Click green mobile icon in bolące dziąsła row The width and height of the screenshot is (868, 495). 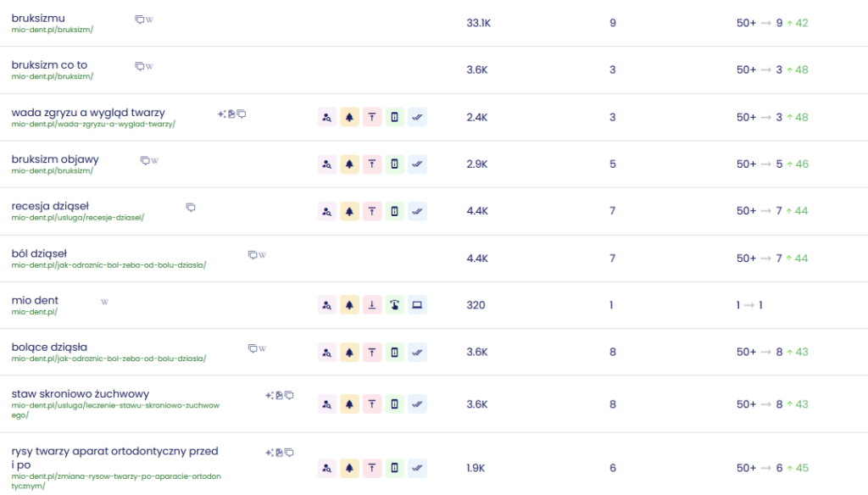pos(394,352)
